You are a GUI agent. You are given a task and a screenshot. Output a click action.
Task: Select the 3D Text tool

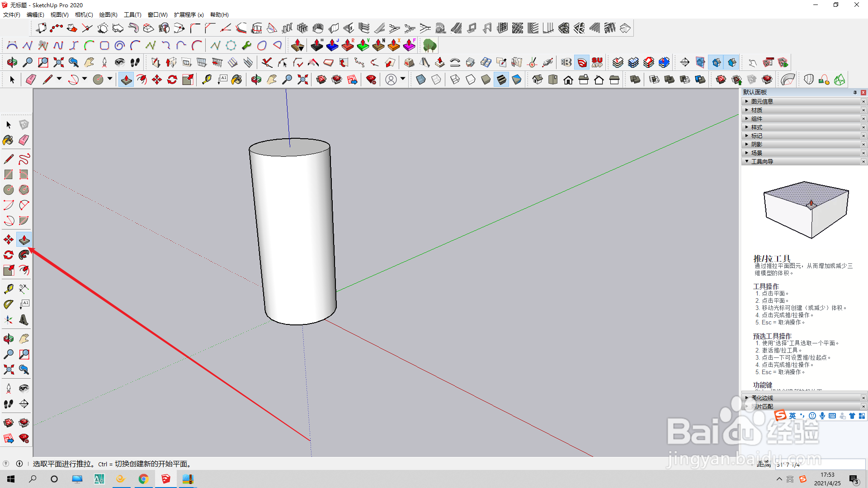(x=24, y=320)
